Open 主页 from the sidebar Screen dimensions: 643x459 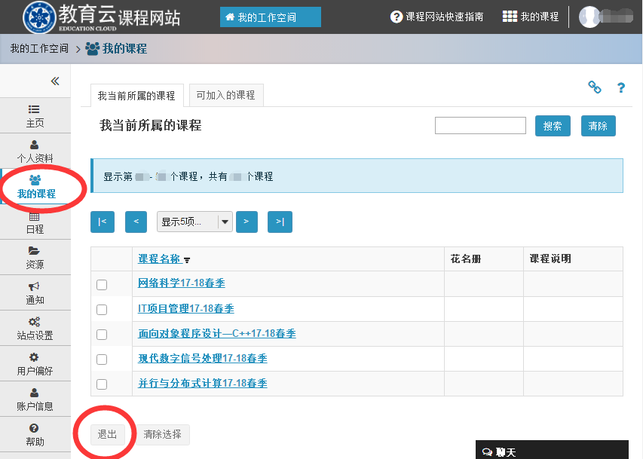[35, 115]
